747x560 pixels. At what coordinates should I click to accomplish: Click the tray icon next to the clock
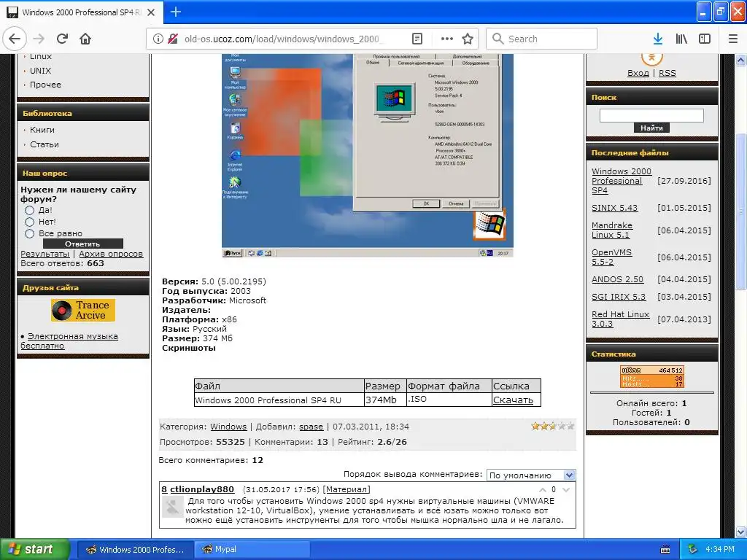(693, 550)
